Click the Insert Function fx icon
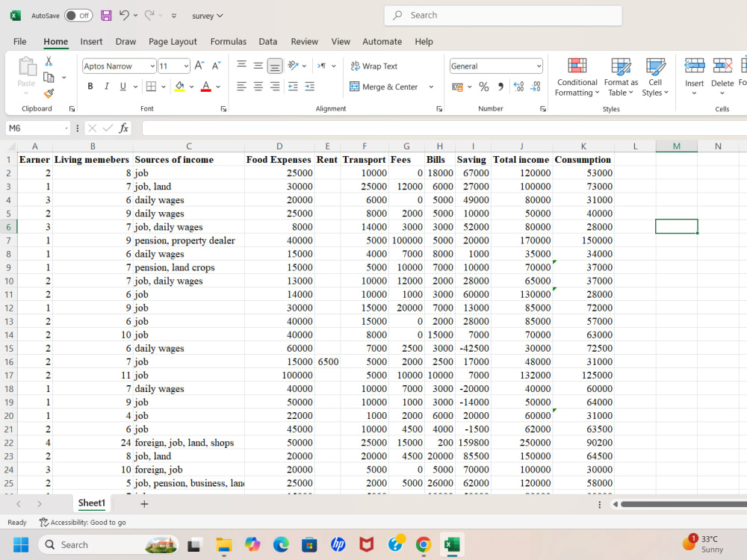This screenshot has height=560, width=747. [x=123, y=128]
